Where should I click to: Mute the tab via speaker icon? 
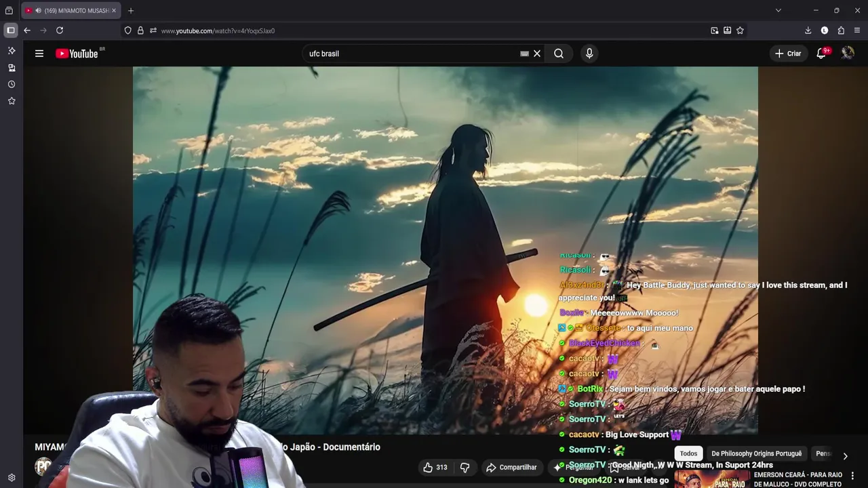pos(38,11)
